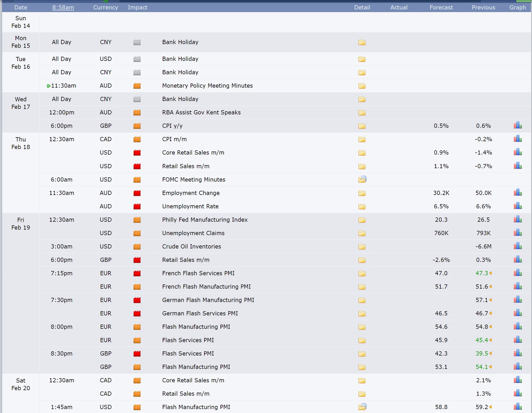Click the -6.6M previous value for Crude Oil
Image resolution: width=532 pixels, height=413 pixels.
(483, 246)
